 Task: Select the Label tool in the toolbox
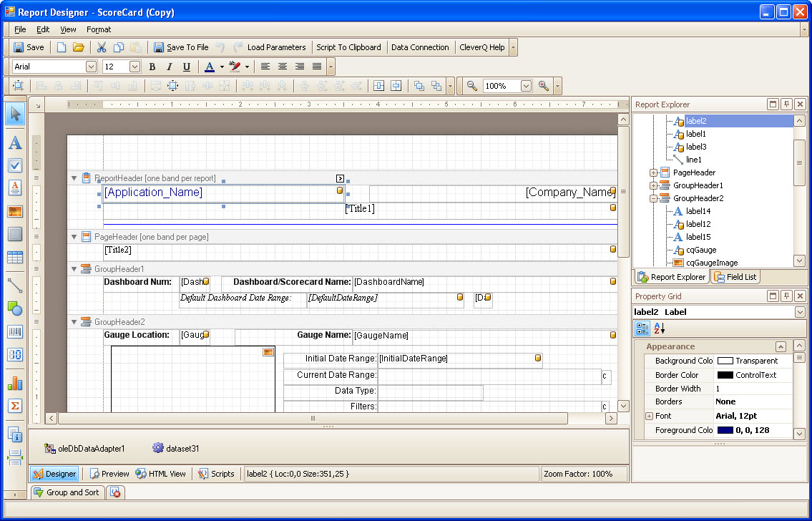tap(14, 142)
